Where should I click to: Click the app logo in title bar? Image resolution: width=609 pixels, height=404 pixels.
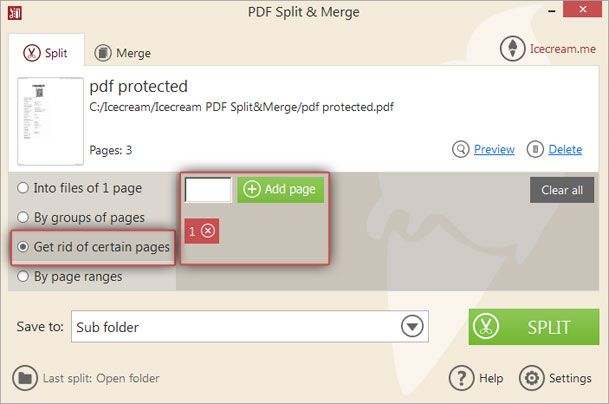click(x=15, y=13)
